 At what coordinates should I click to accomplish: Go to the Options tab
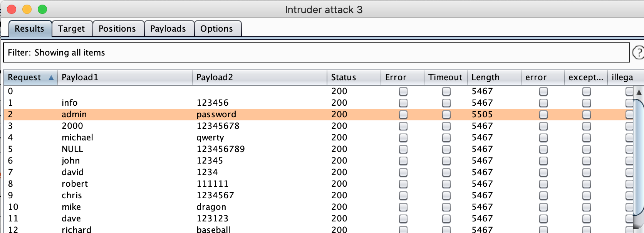tap(217, 29)
